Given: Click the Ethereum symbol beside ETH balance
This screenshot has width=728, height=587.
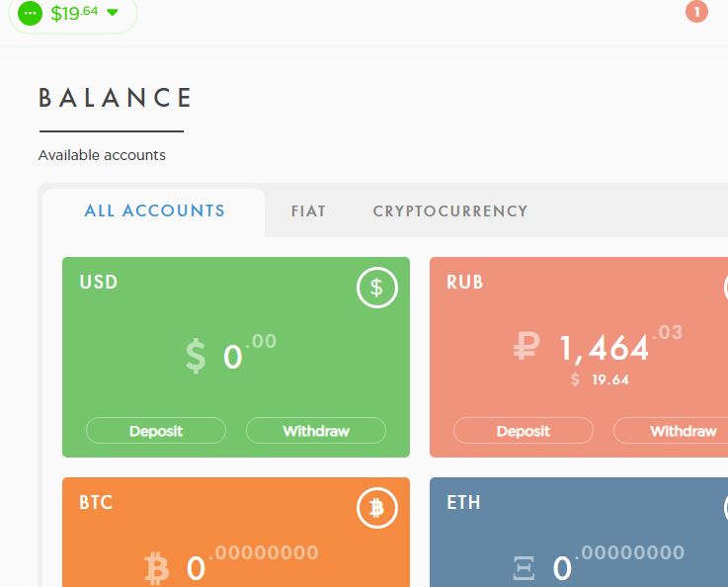Looking at the screenshot, I should tap(525, 568).
